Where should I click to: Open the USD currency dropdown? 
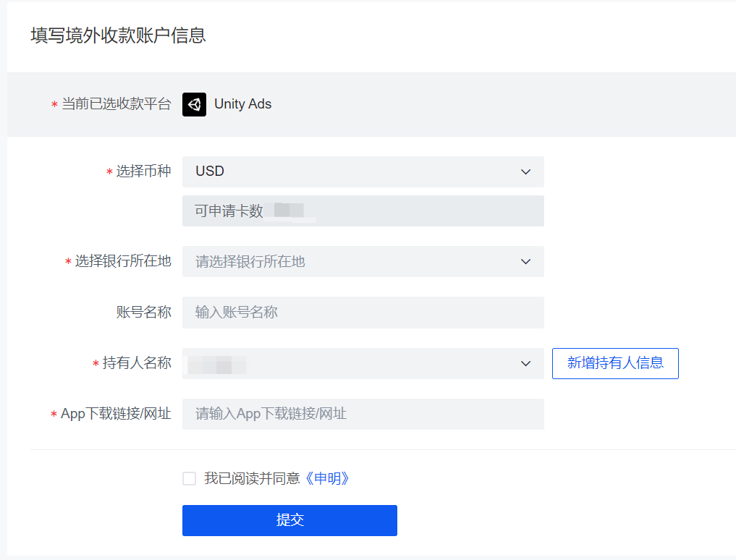coord(363,171)
